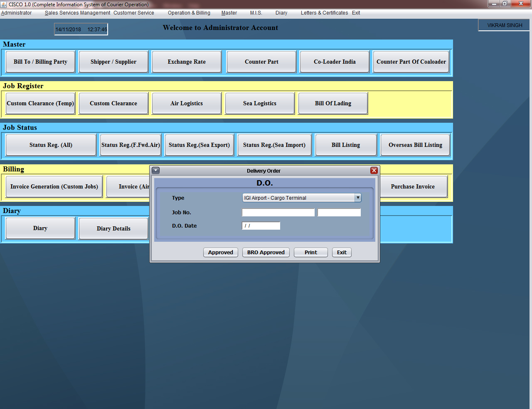Open Letters & Certificates menu
The width and height of the screenshot is (532, 409).
[324, 13]
